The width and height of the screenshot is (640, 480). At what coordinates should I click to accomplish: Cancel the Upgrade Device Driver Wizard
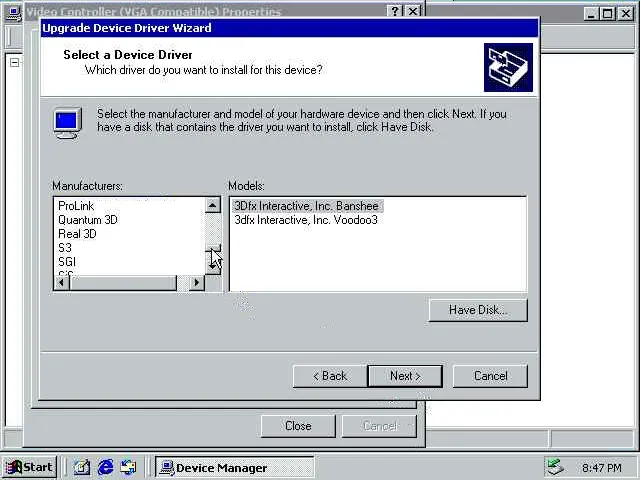(490, 376)
